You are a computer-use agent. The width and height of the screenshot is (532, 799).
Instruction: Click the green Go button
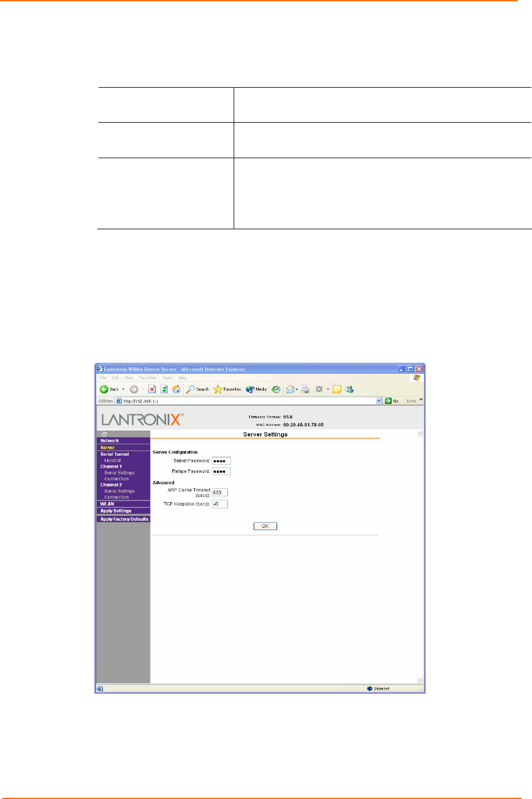coord(392,401)
